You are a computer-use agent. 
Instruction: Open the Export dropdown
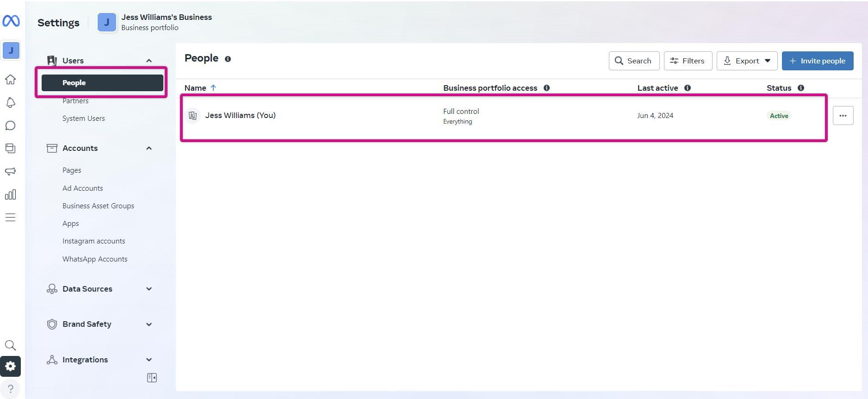point(747,61)
